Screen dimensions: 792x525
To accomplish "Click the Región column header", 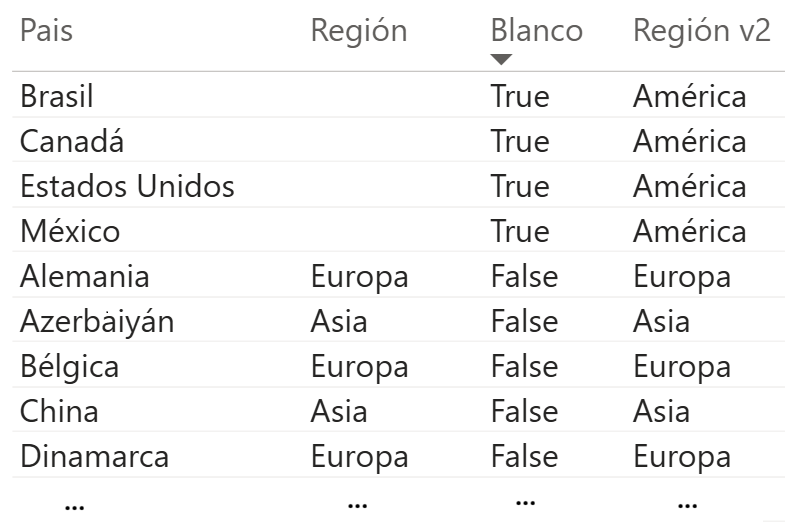I will click(x=359, y=31).
